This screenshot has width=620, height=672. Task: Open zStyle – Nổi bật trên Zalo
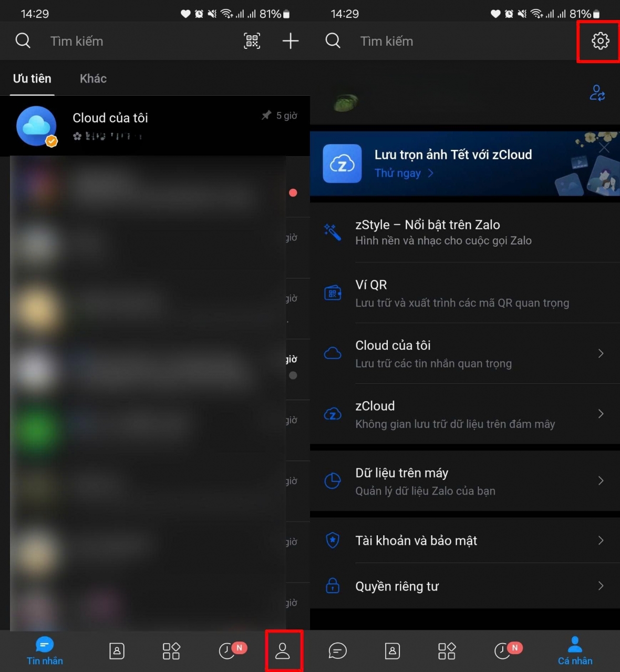(465, 232)
